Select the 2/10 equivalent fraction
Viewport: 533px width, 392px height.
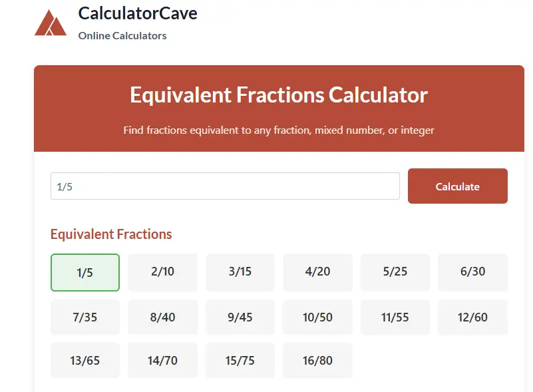[x=162, y=272]
